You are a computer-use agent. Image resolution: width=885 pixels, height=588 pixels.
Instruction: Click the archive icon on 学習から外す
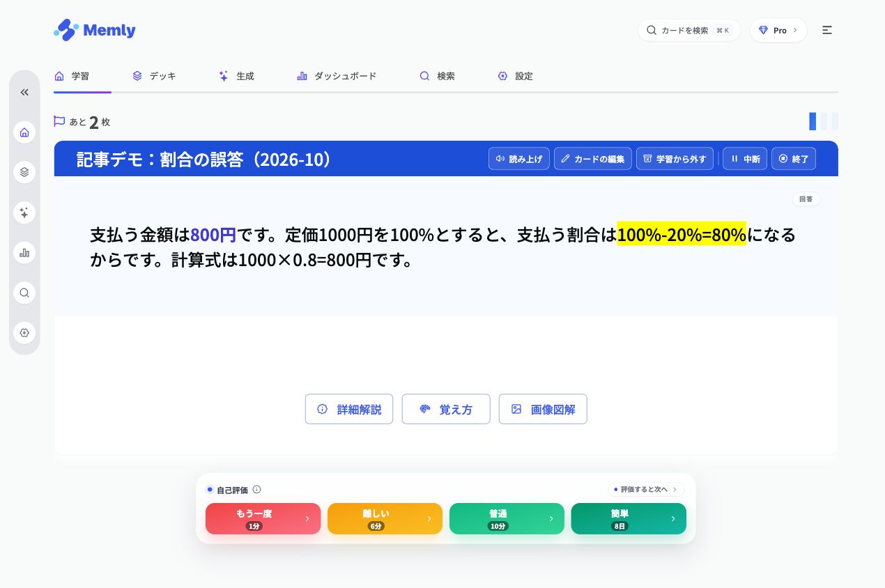click(647, 158)
